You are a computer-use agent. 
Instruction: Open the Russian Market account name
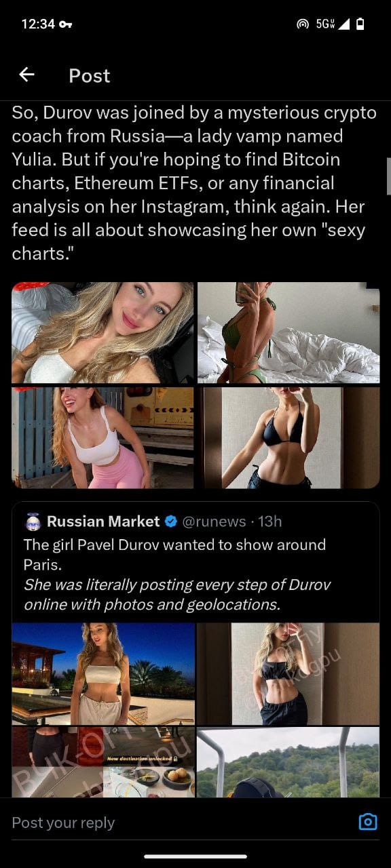click(103, 521)
